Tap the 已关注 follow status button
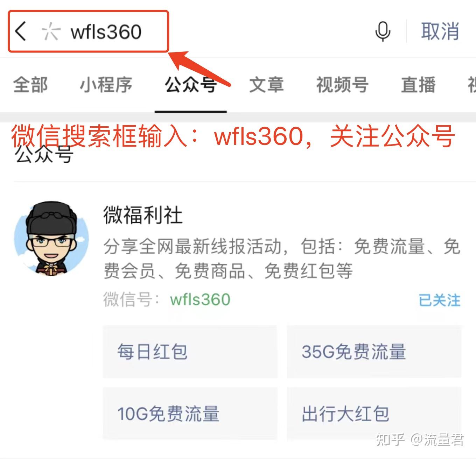476x459 pixels. coord(440,301)
